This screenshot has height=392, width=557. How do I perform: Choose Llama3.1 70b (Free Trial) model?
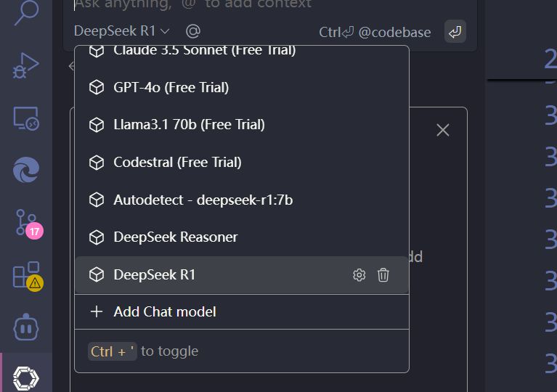pyautogui.click(x=189, y=125)
